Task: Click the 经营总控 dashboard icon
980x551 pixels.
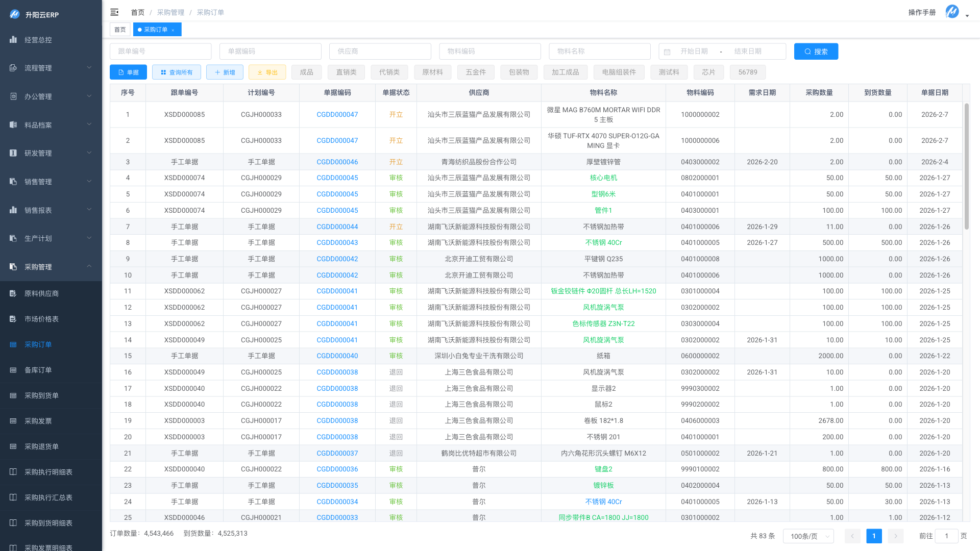Action: pos(13,40)
